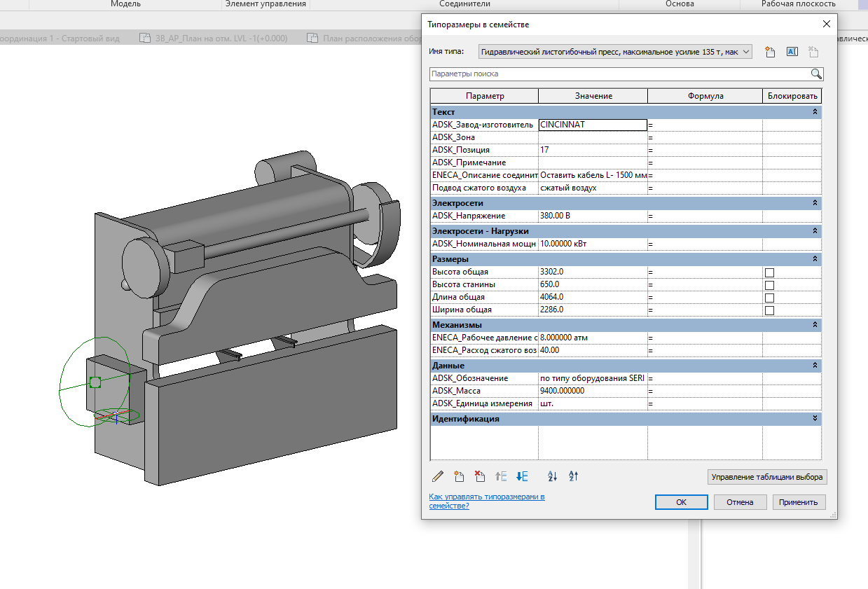This screenshot has width=868, height=589.
Task: Select the value 8.000000 атм
Action: [593, 338]
